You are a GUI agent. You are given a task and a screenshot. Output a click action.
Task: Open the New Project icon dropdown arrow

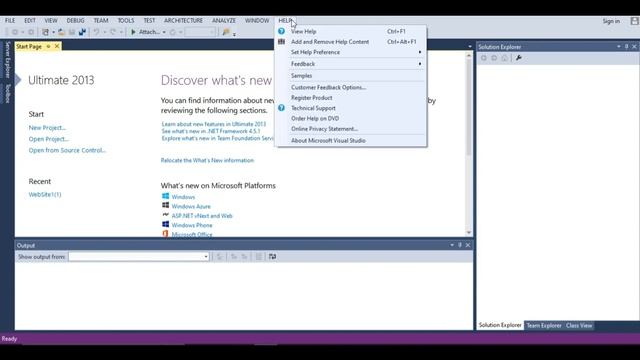[53, 32]
